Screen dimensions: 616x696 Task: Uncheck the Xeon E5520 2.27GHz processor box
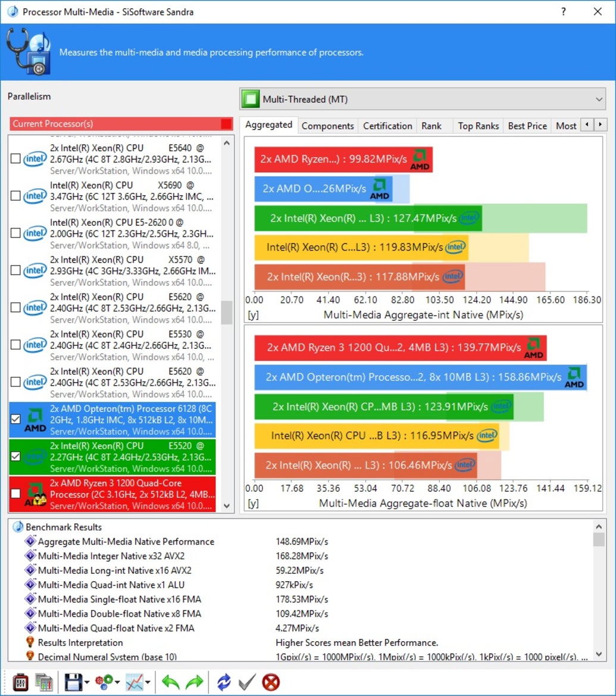pos(15,456)
